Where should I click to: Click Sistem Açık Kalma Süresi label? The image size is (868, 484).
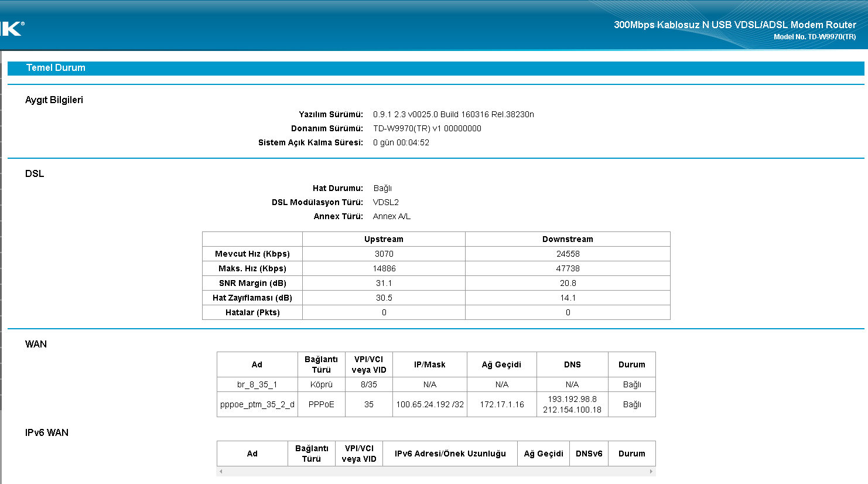click(x=310, y=142)
